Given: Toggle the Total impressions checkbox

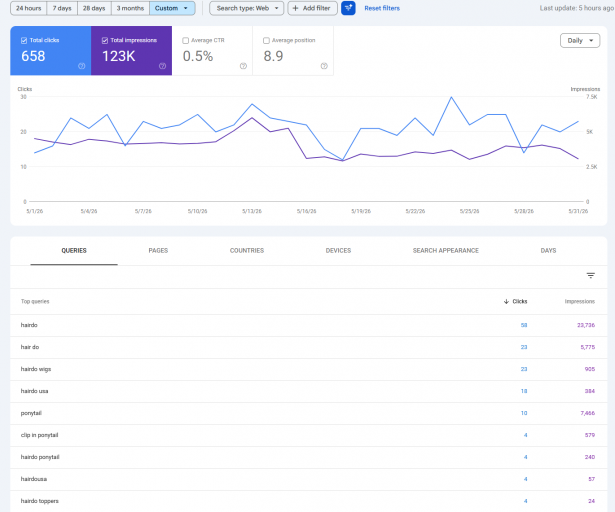Looking at the screenshot, I should tap(105, 40).
